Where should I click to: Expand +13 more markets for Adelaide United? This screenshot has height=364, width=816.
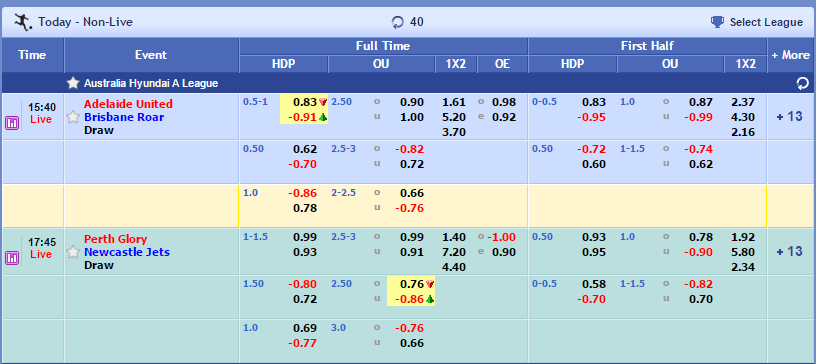[789, 117]
